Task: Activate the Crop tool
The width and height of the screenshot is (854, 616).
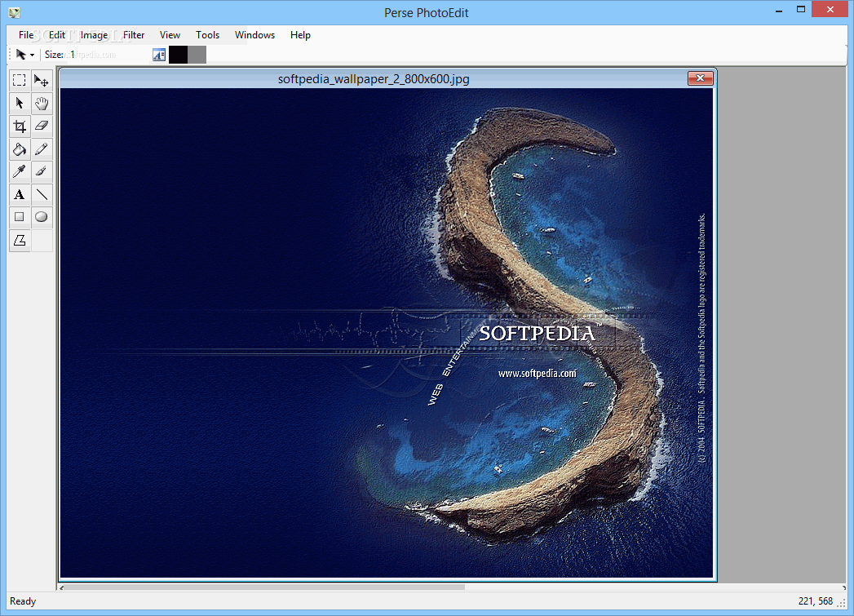Action: (19, 126)
